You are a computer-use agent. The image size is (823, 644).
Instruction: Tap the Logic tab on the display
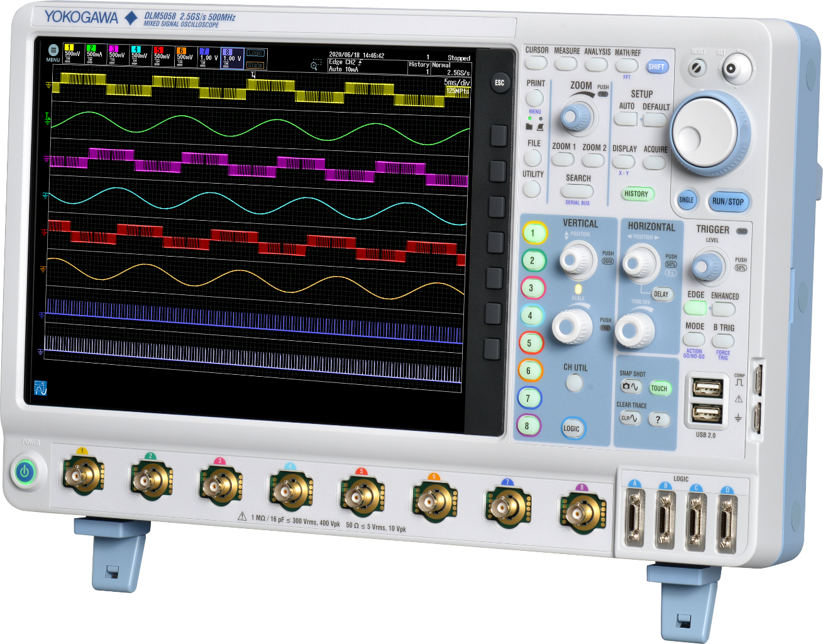tap(255, 53)
